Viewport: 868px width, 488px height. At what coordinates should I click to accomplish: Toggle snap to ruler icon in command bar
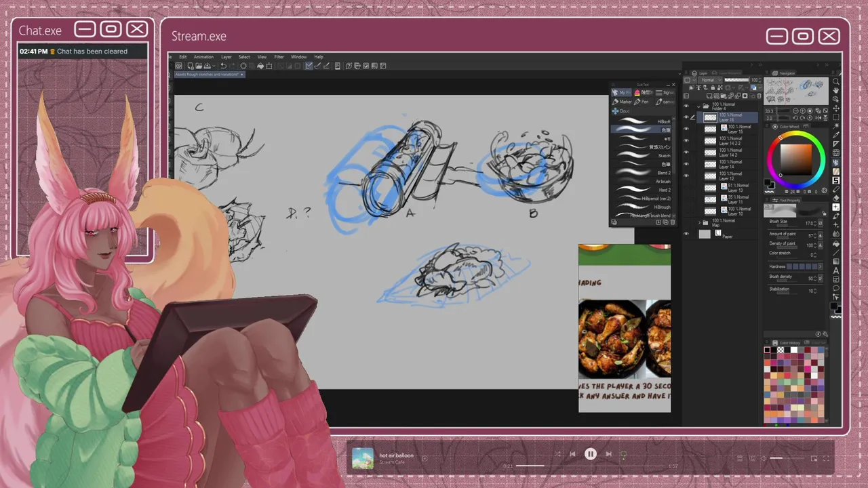(x=309, y=66)
